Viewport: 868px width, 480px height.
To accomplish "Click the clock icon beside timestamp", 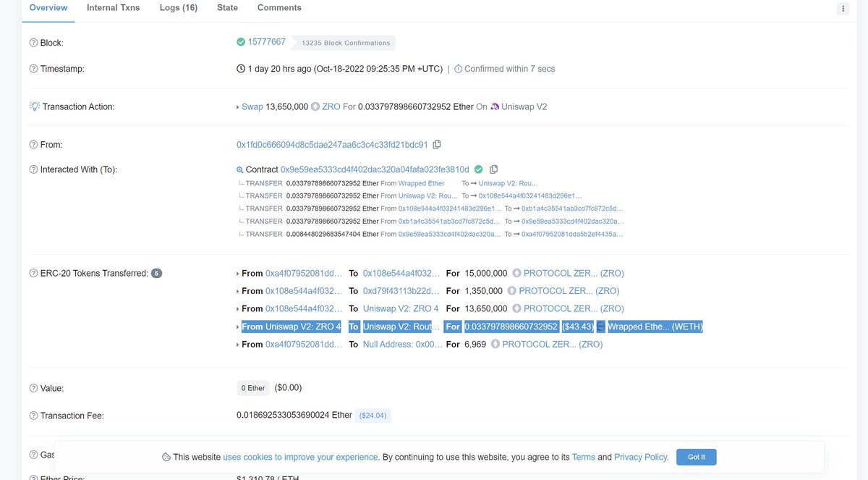I will 241,69.
